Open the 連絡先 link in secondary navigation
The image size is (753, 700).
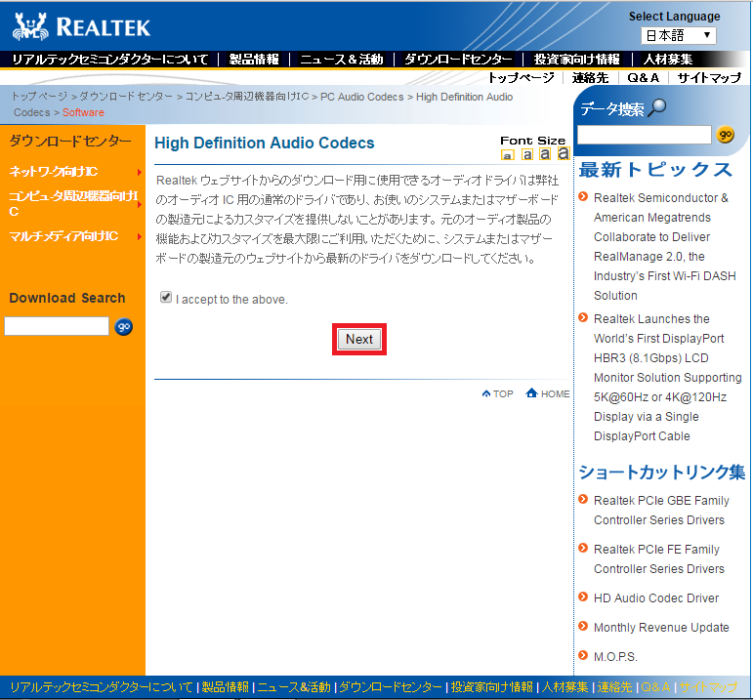pyautogui.click(x=590, y=78)
